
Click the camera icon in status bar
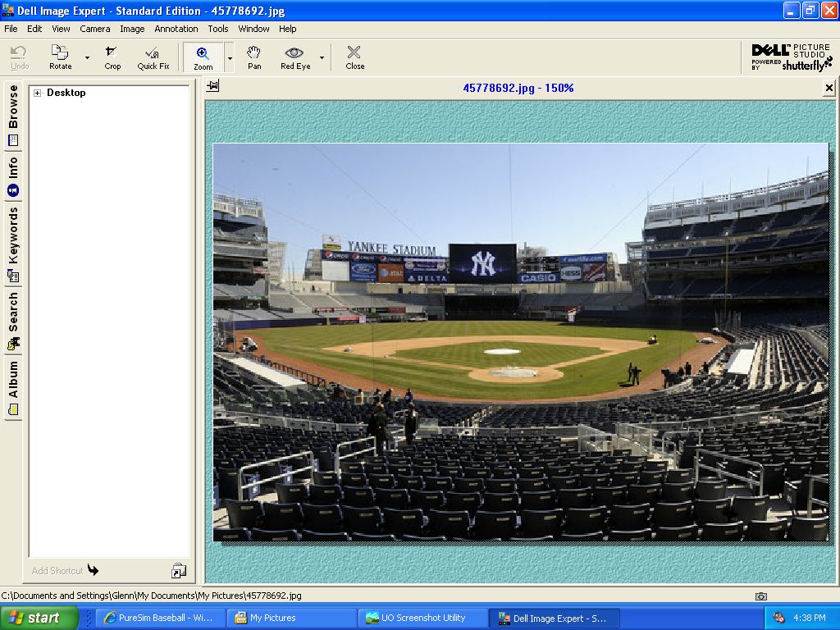tap(760, 596)
